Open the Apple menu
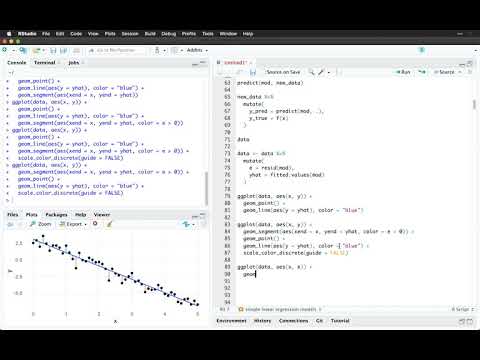The width and height of the screenshot is (480, 360). (x=9, y=34)
